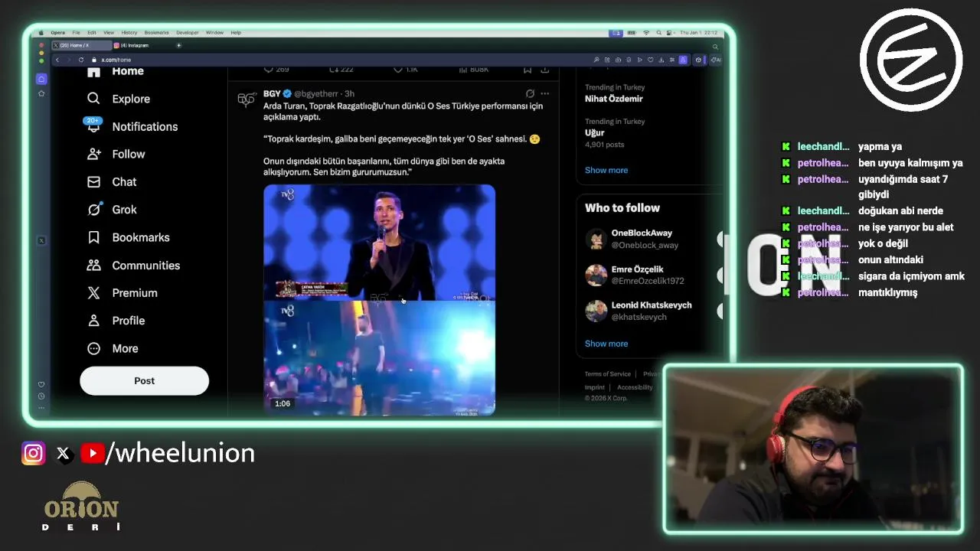Switch to the Home / X tab
The image size is (980, 551).
click(x=80, y=46)
